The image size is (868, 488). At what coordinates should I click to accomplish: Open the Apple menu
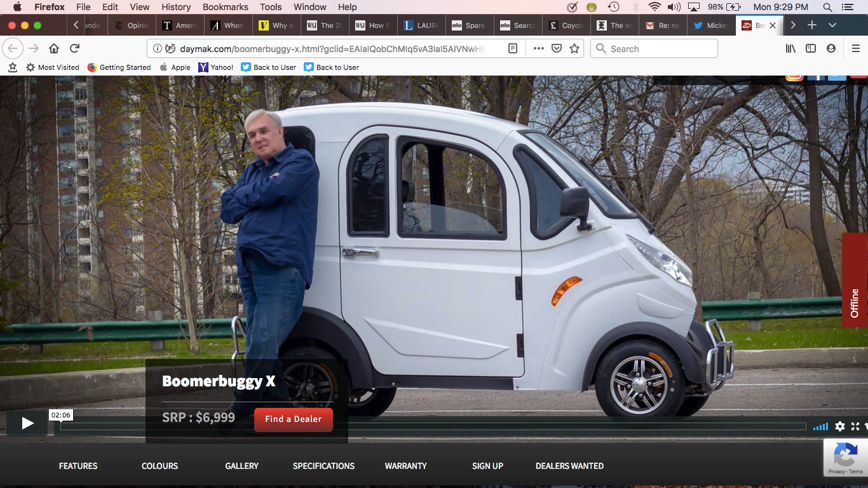pyautogui.click(x=17, y=7)
